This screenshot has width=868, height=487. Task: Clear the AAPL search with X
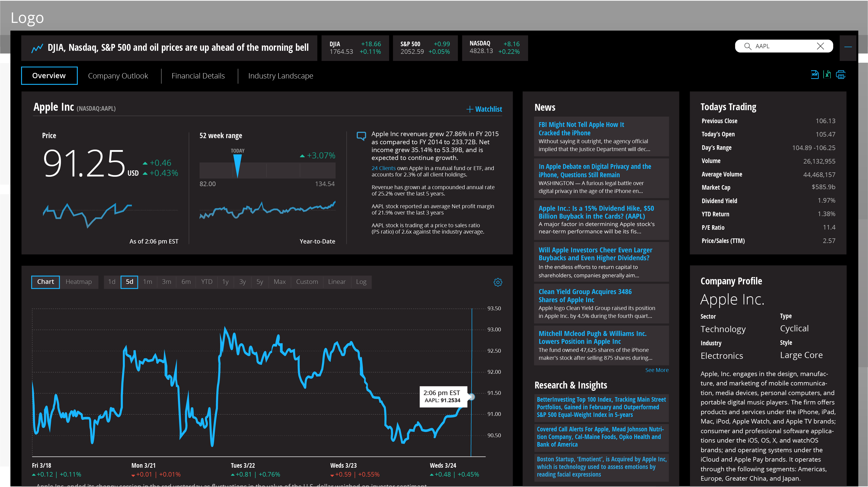[821, 46]
